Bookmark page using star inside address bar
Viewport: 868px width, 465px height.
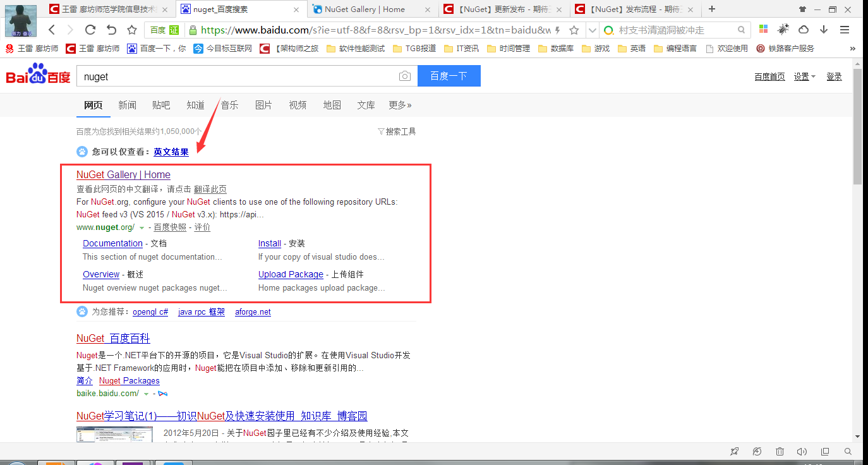(574, 30)
